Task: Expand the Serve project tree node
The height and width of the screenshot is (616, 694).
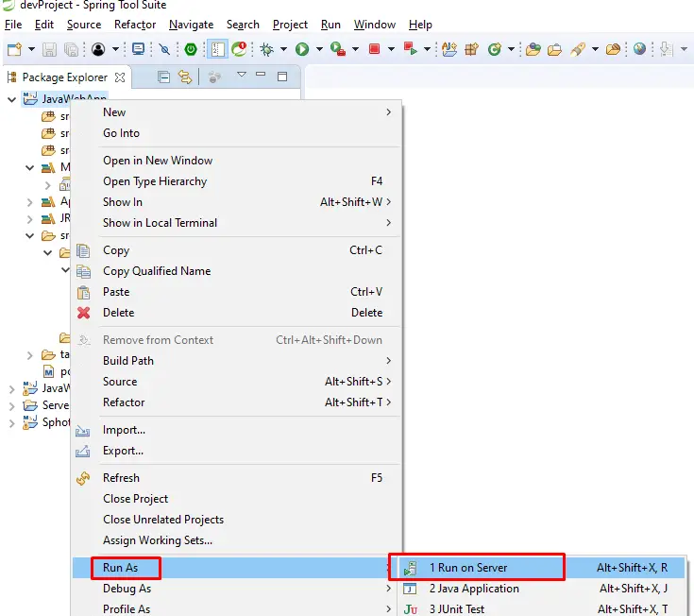Action: [12, 406]
